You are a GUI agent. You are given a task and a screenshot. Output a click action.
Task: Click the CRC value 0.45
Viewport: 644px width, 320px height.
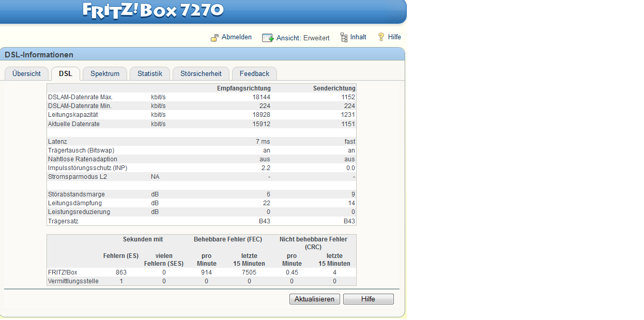coord(292,272)
